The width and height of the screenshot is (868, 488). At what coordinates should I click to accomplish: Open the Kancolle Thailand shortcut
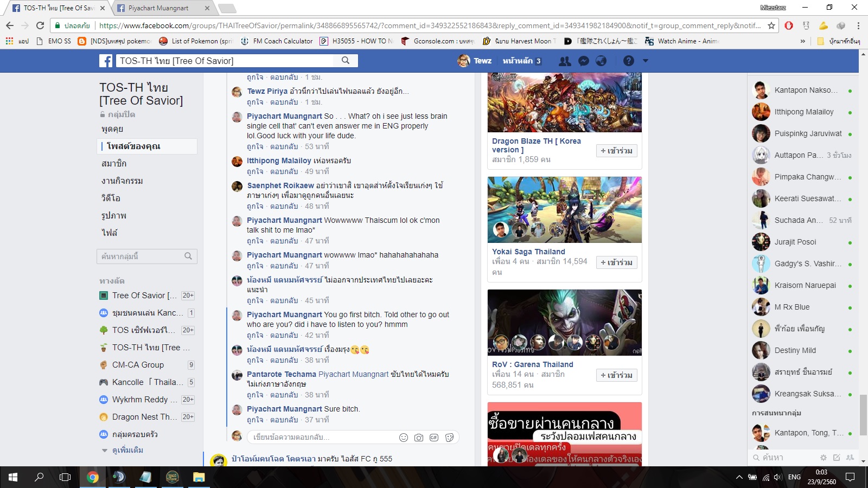coord(147,382)
